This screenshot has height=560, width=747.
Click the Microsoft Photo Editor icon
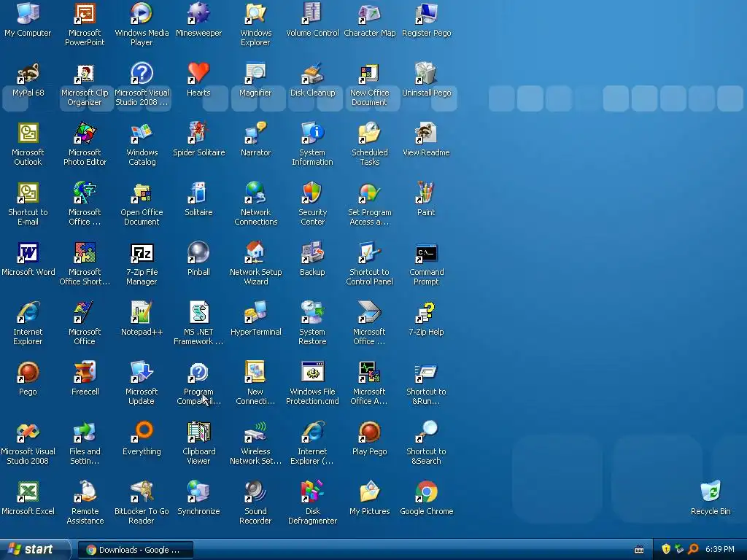click(85, 133)
